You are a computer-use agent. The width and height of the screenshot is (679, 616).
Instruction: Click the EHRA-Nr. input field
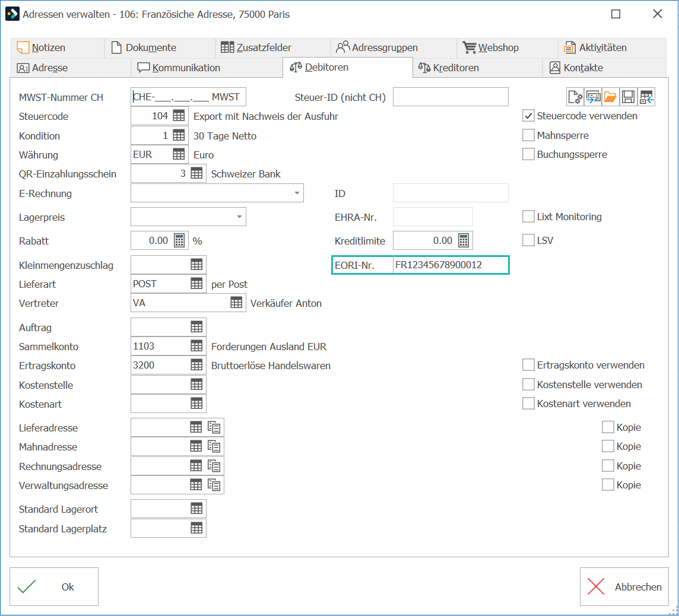click(x=433, y=217)
